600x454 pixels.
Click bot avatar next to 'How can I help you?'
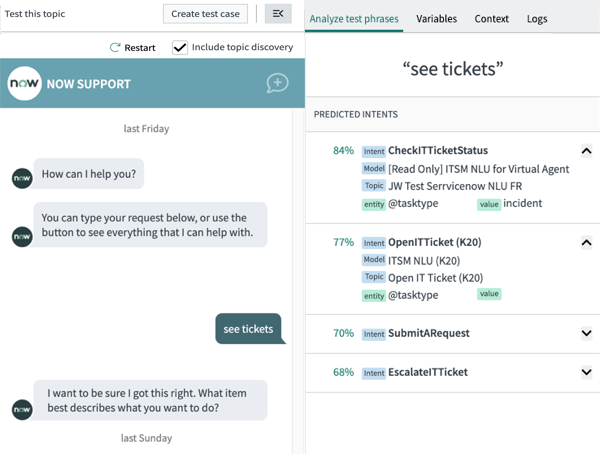pos(22,178)
